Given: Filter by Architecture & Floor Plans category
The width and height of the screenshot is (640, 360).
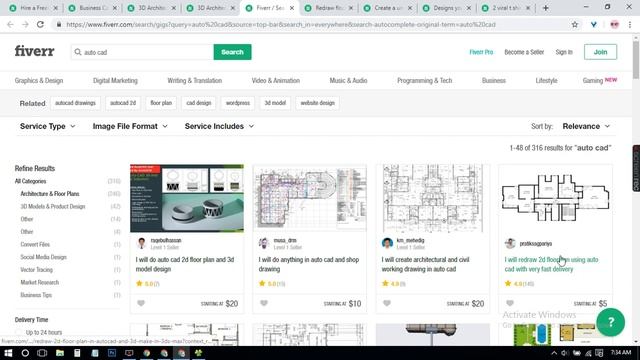Looking at the screenshot, I should click(x=50, y=194).
